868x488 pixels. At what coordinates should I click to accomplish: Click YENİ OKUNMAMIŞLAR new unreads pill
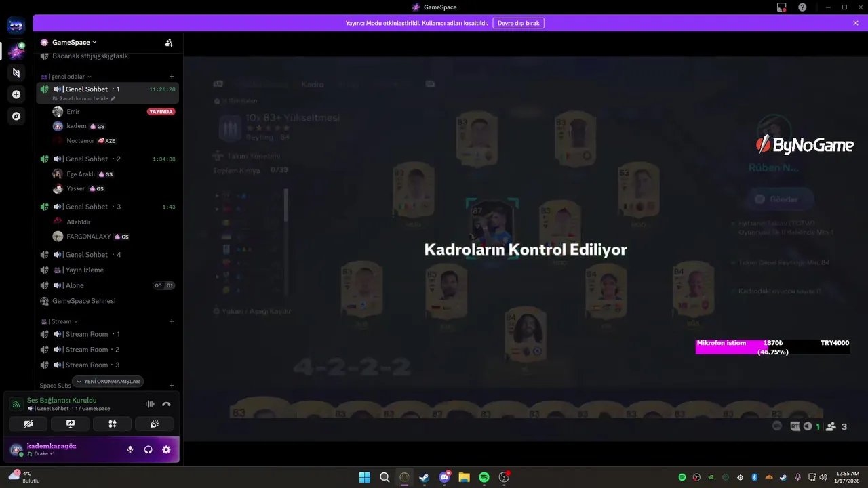(x=108, y=382)
